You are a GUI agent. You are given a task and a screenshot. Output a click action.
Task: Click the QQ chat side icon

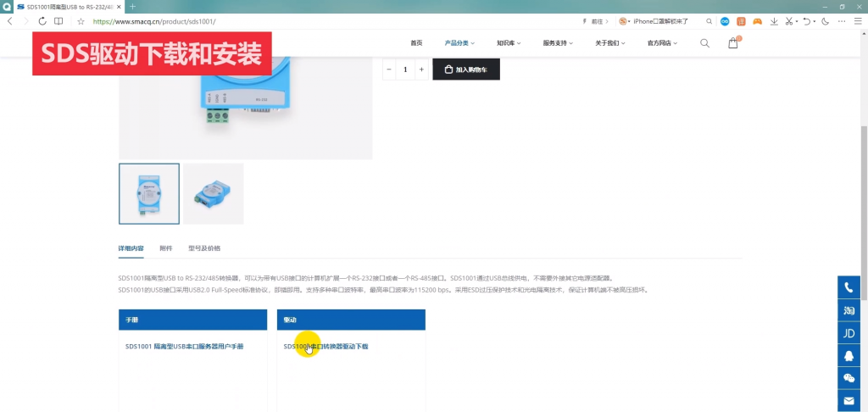(849, 356)
